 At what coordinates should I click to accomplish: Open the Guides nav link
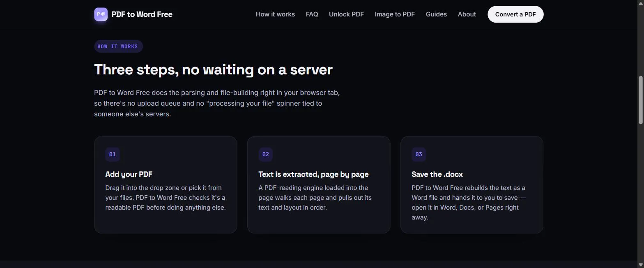click(436, 14)
